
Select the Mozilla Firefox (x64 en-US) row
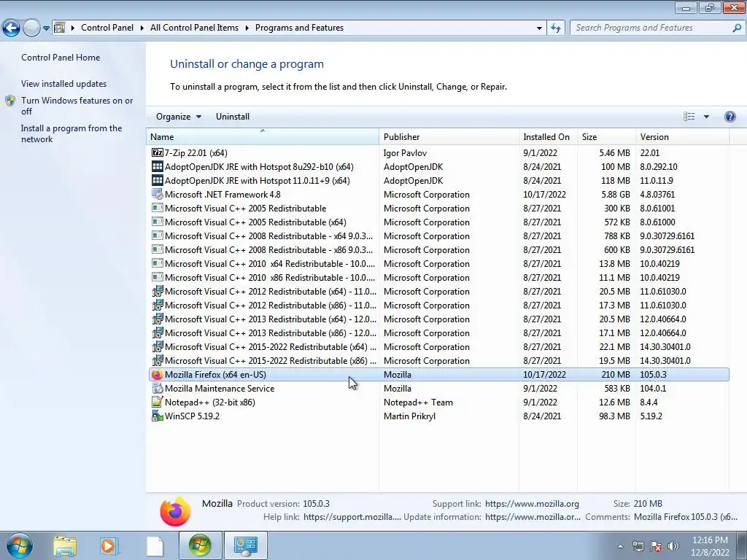[438, 375]
